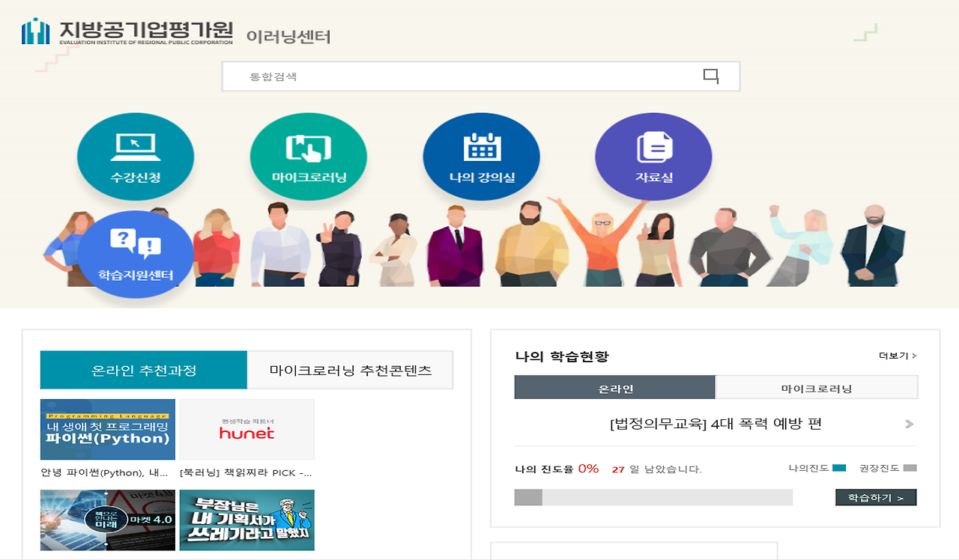Viewport: 959px width, 560px height.
Task: Click the 나의진도 teal legend swatch
Action: [x=839, y=468]
